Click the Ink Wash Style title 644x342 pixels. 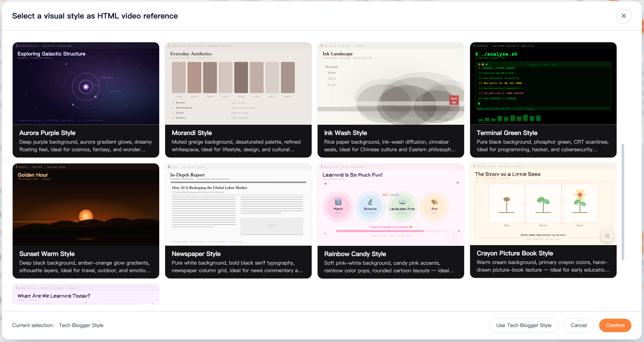coord(346,133)
